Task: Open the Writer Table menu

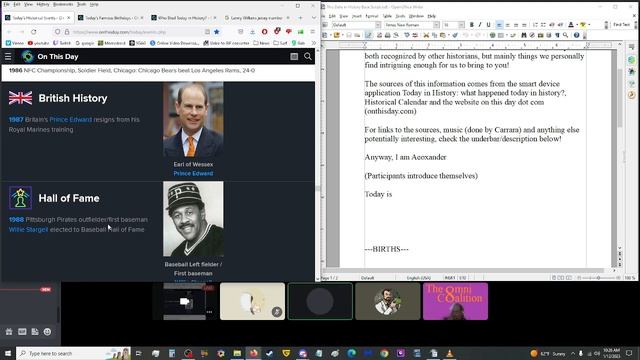Action: [x=387, y=16]
